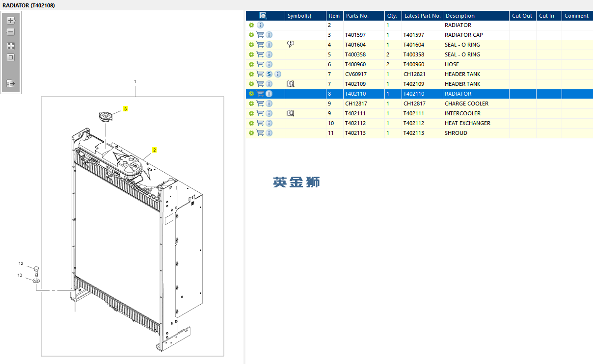Zoom in on the radiator diagram
Image resolution: width=593 pixels, height=364 pixels.
pyautogui.click(x=11, y=21)
